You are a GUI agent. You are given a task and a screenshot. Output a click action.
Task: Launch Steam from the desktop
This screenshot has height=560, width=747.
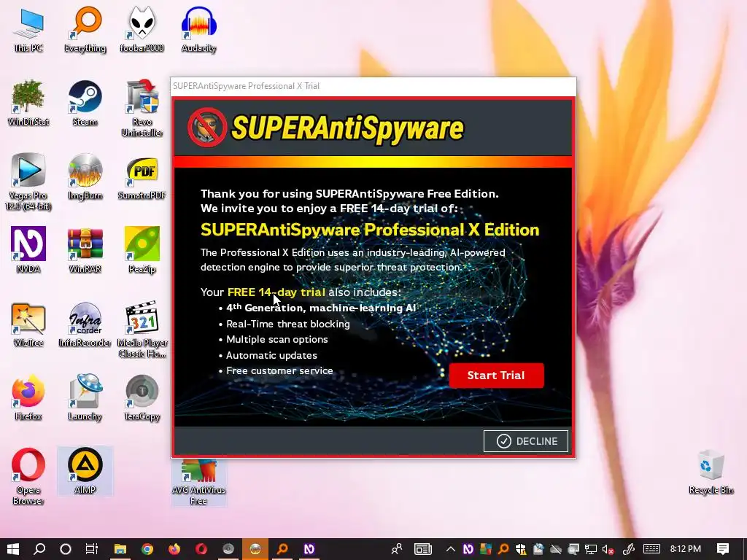[85, 103]
